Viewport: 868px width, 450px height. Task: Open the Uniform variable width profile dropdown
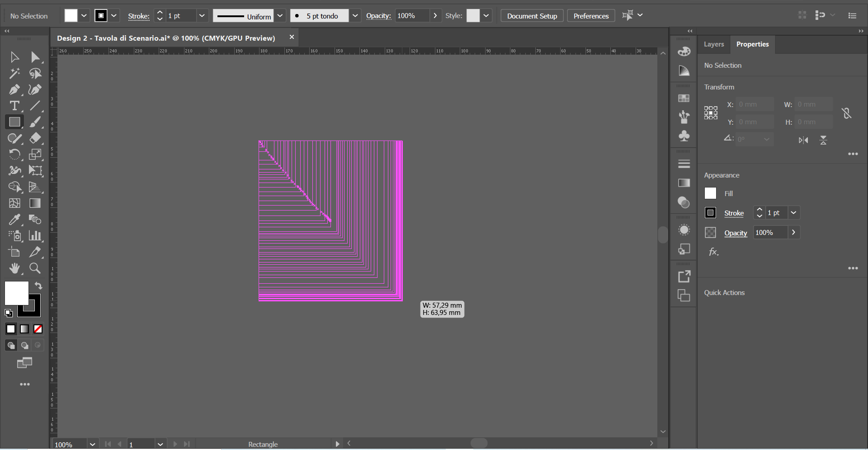point(280,15)
